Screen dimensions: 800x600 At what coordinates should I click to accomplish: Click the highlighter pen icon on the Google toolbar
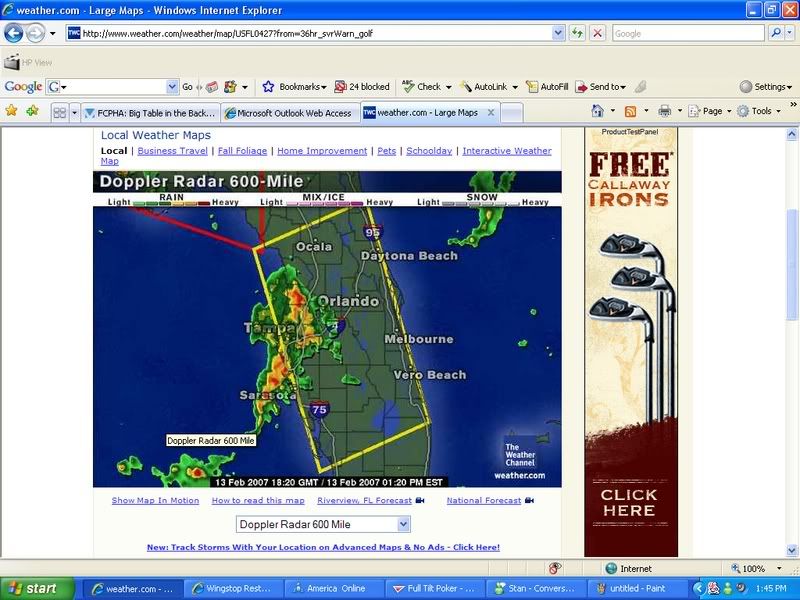point(640,87)
